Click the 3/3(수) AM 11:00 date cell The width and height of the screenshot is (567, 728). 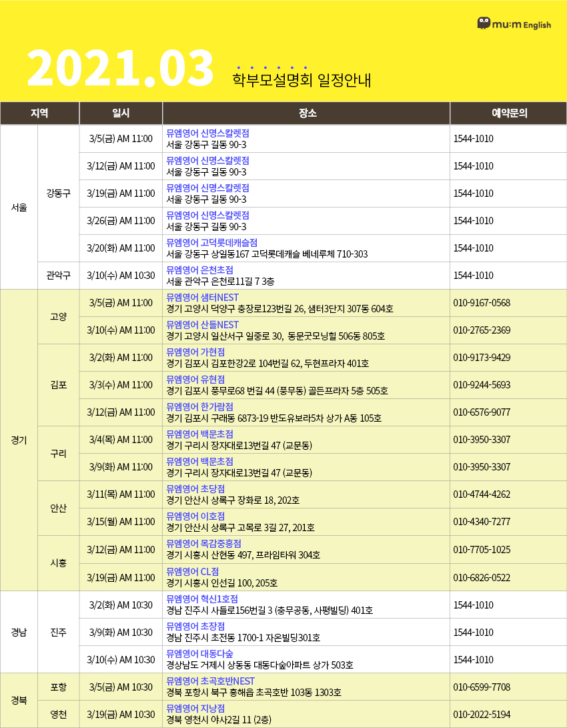(x=121, y=385)
